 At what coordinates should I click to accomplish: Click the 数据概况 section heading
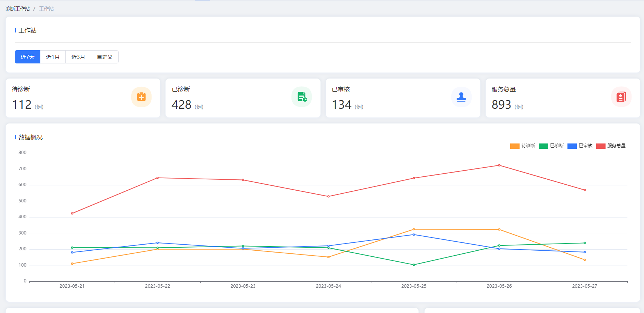(x=31, y=137)
